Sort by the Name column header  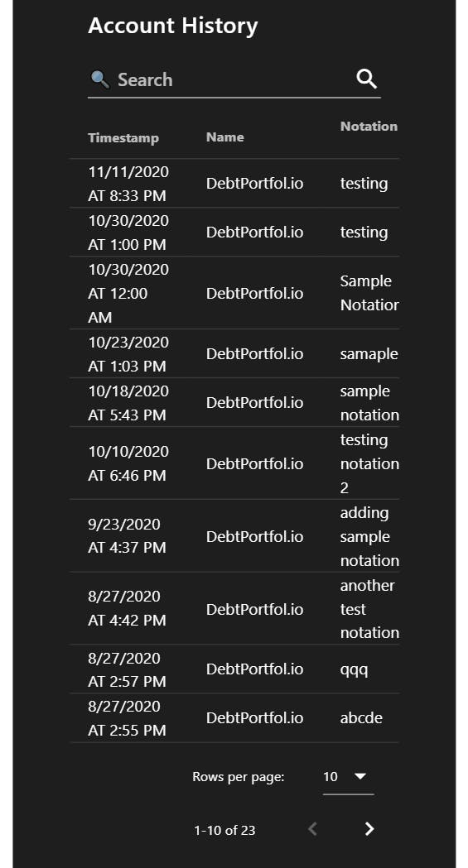224,137
